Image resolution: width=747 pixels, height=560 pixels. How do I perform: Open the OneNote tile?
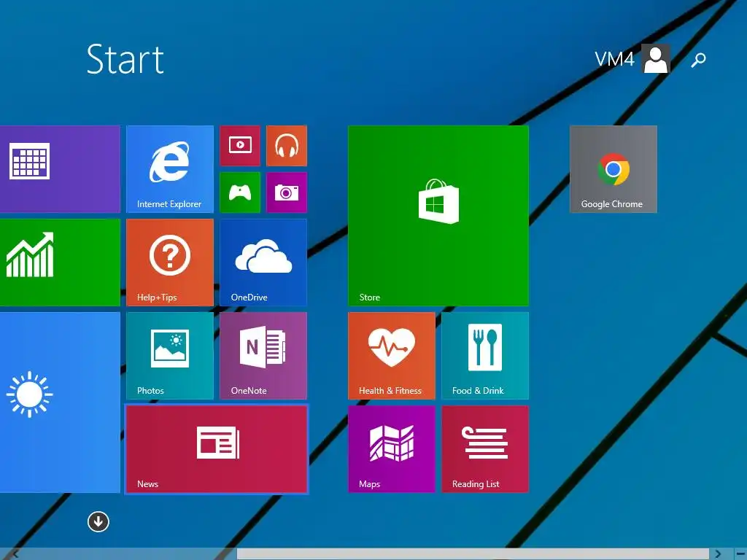(263, 356)
